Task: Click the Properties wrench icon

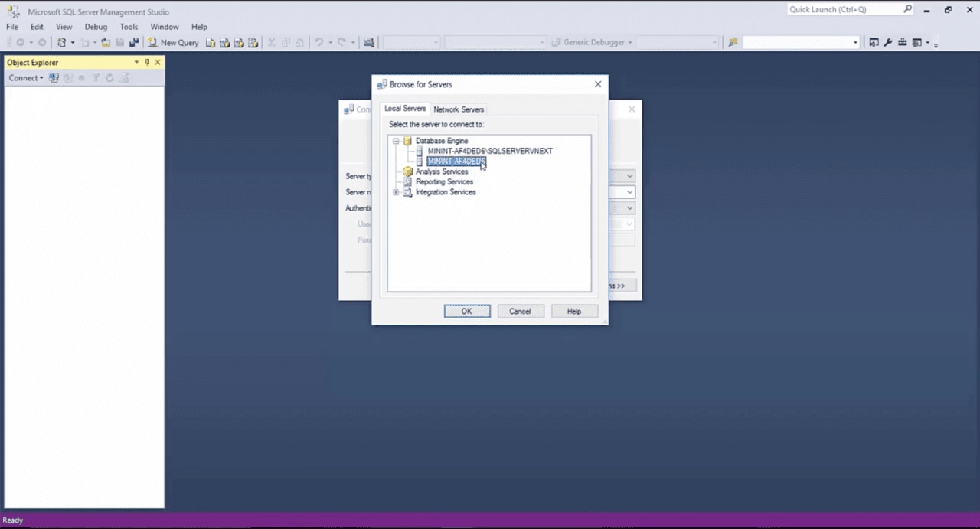Action: 888,43
